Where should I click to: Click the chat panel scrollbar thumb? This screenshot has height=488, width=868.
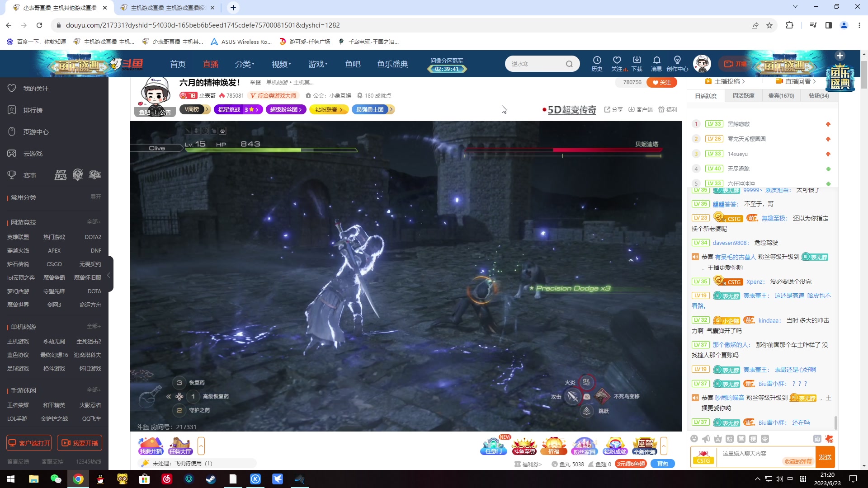click(835, 423)
